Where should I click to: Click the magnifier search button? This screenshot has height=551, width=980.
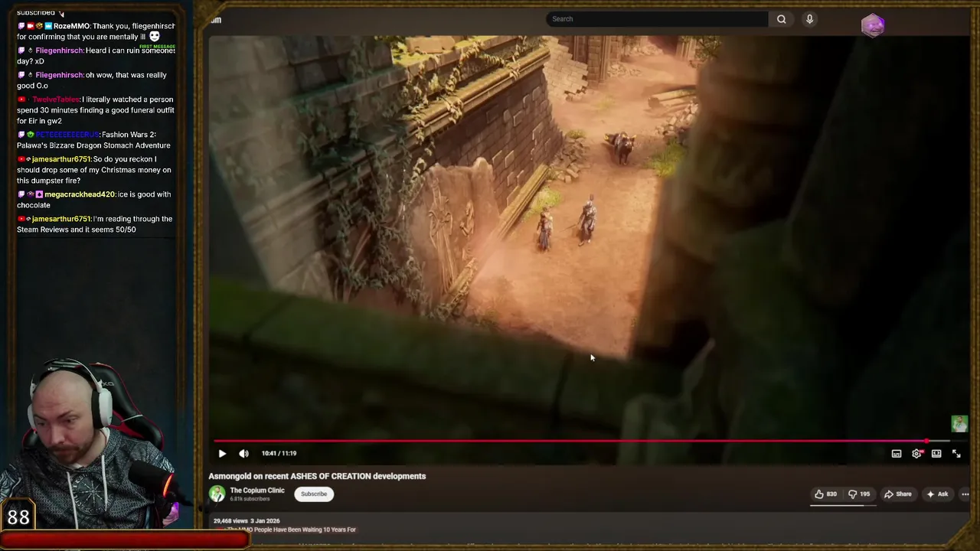[x=781, y=19]
